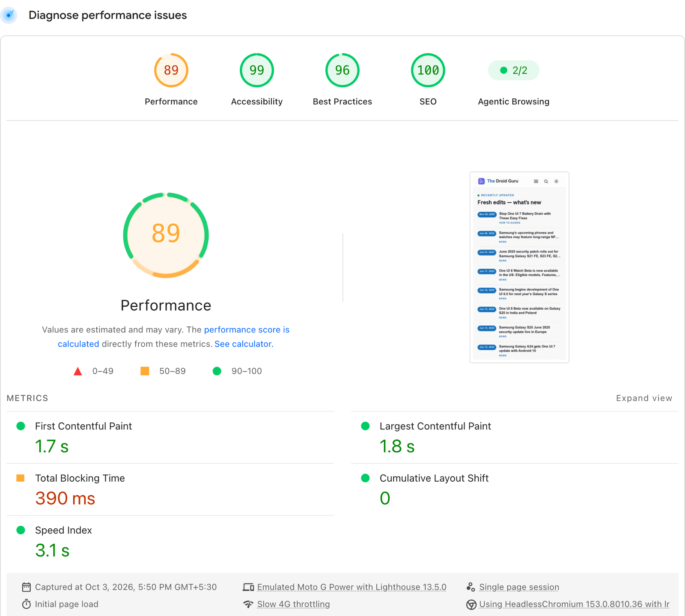Click the orange square status icon for Total Blocking Time
The image size is (685, 616).
click(x=21, y=478)
